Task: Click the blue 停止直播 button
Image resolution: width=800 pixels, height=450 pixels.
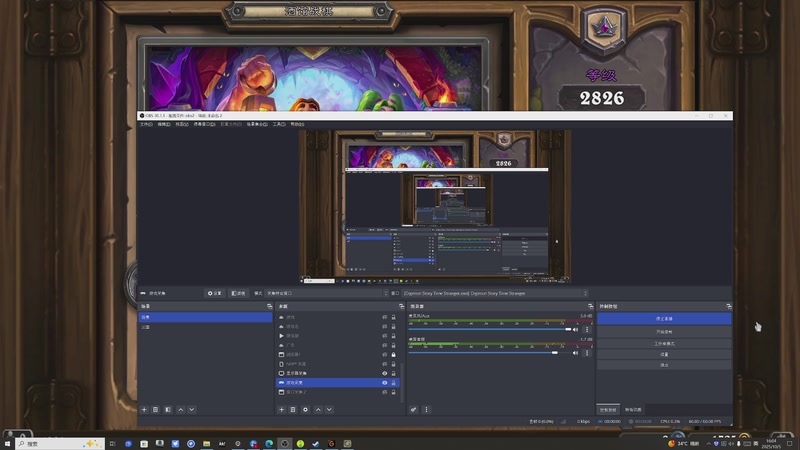Action: tap(664, 318)
